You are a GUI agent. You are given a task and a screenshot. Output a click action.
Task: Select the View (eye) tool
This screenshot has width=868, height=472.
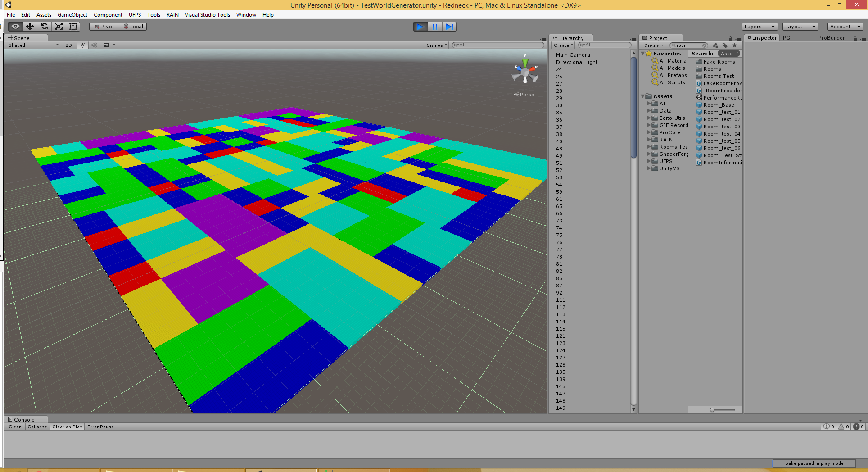coord(15,27)
